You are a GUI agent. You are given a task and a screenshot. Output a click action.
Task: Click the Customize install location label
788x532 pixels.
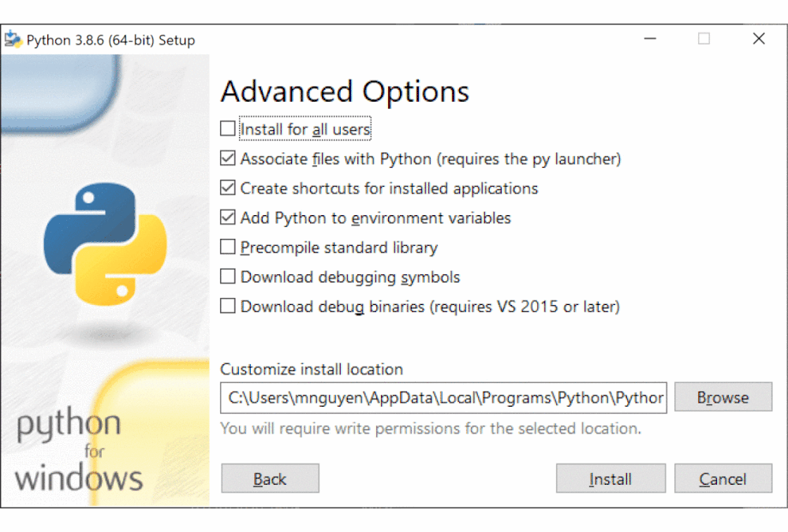(x=312, y=369)
